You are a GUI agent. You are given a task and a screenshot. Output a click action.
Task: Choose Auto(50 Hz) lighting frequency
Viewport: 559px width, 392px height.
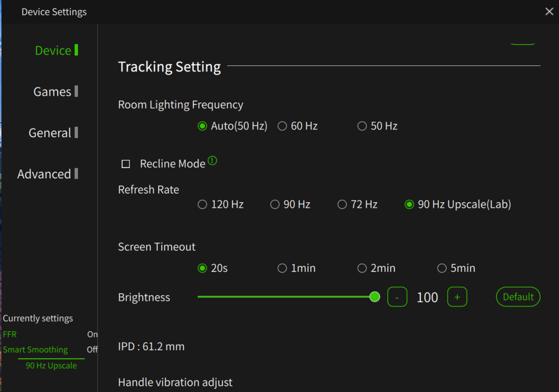pyautogui.click(x=202, y=126)
